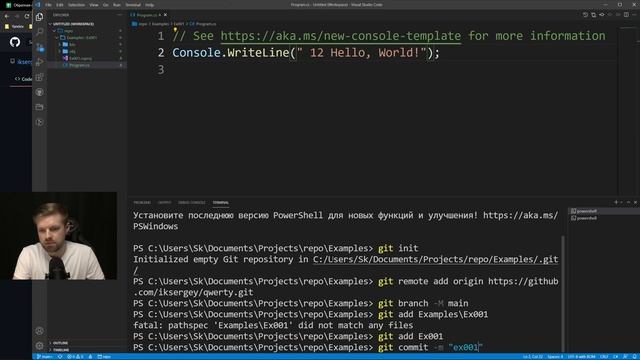640x360 pixels.
Task: Open the Accounts icon in activity bar
Action: pos(40,331)
